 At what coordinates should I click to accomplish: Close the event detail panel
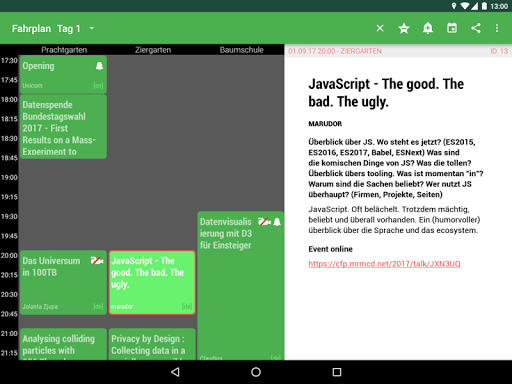tap(380, 28)
